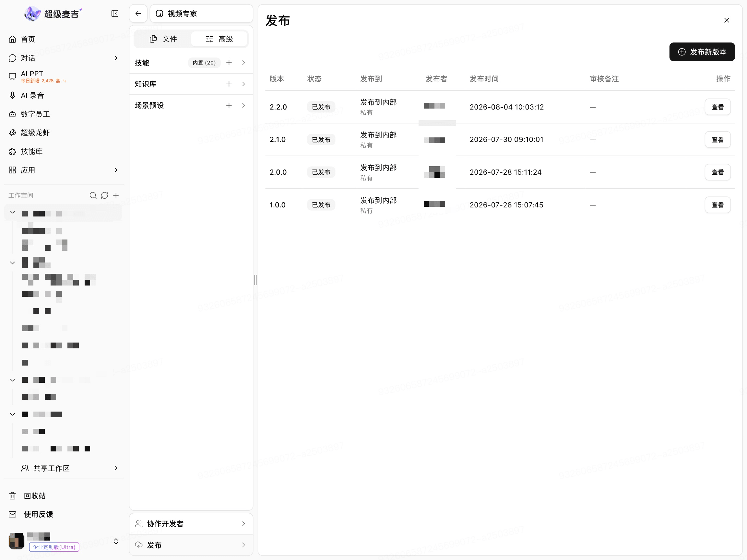Image resolution: width=747 pixels, height=560 pixels.
Task: Open account switcher arrows at bottom
Action: 116,541
